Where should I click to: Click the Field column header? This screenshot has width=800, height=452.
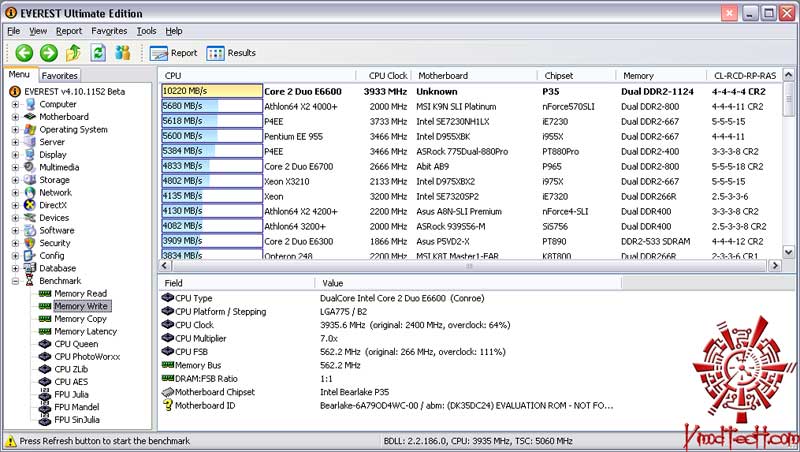(237, 283)
